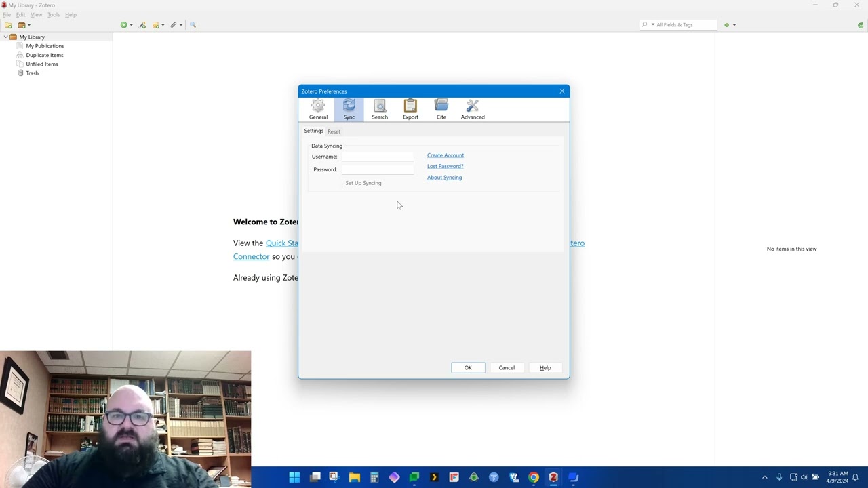Image resolution: width=868 pixels, height=488 pixels.
Task: Select My Library in collection tree
Action: click(x=32, y=37)
